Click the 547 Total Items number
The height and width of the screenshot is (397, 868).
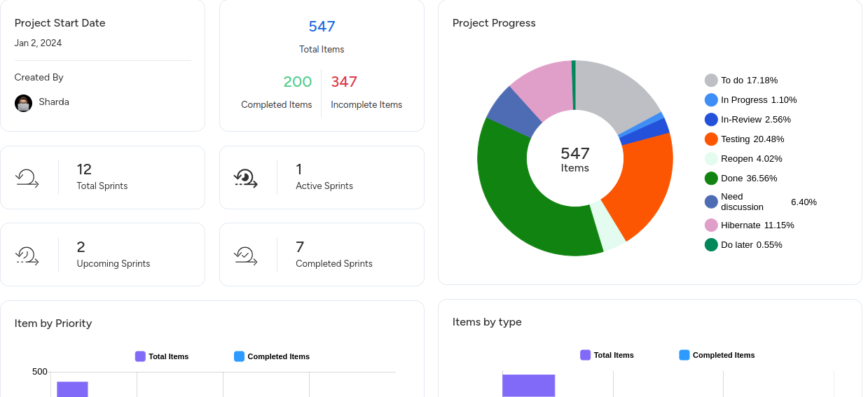(322, 27)
